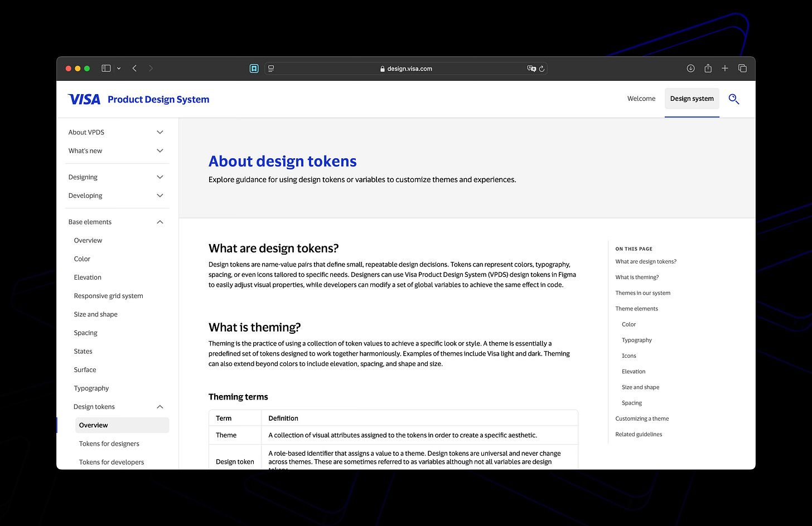Open the Surface page
Screen dimensions: 812x526
click(x=85, y=369)
